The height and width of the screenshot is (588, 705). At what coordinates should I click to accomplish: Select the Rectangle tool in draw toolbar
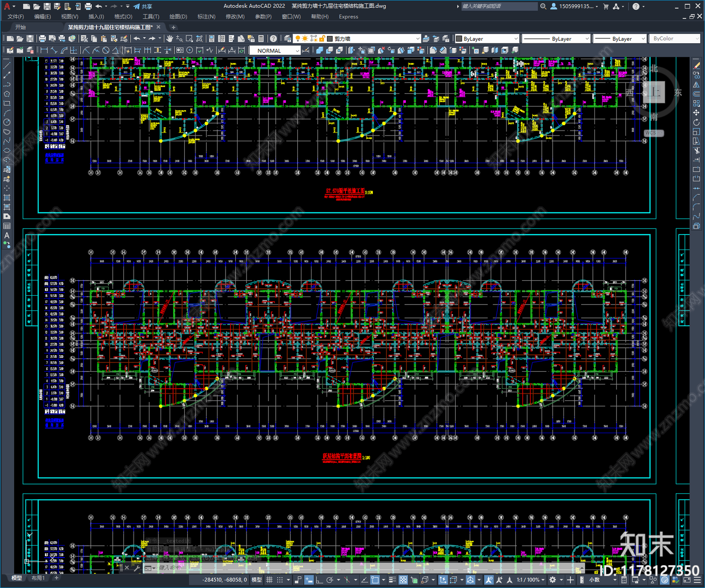tap(7, 104)
